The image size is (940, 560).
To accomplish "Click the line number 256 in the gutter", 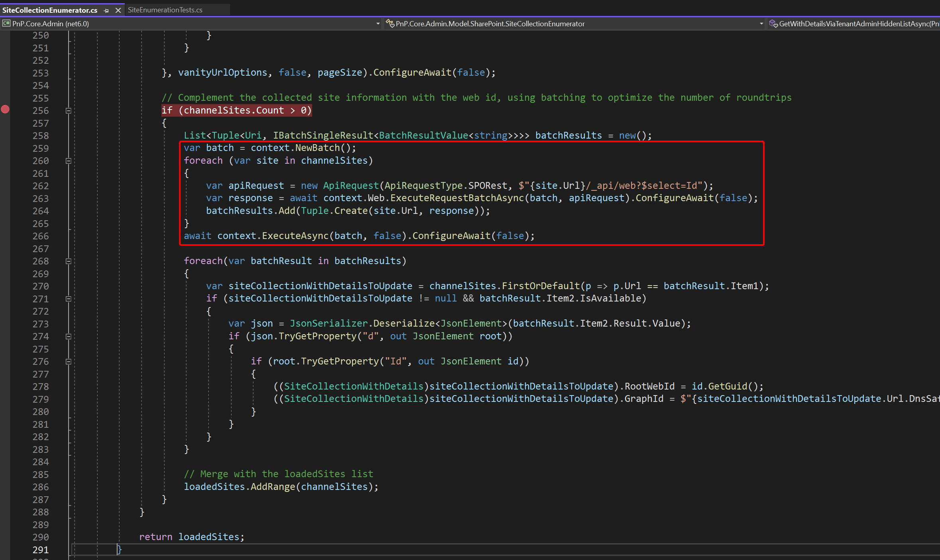I will click(40, 110).
